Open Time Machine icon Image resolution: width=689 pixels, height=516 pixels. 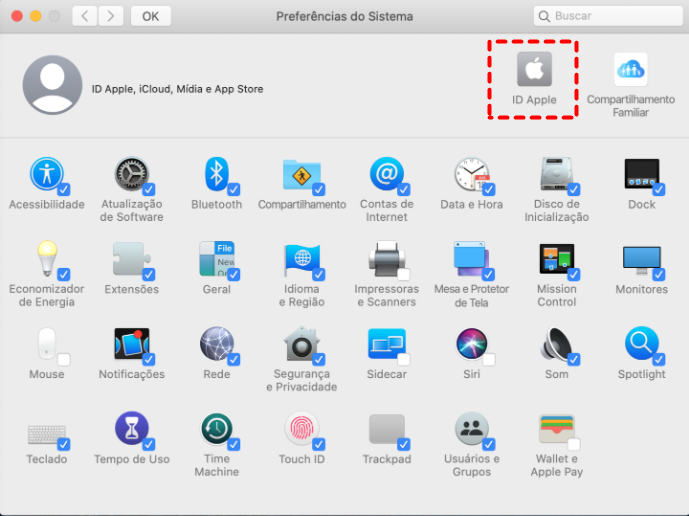point(216,429)
